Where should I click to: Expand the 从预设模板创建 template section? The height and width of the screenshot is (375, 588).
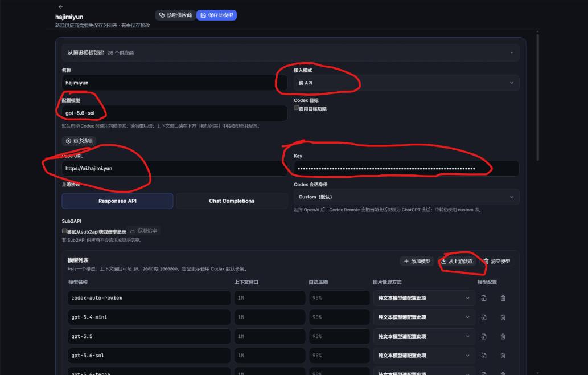(291, 52)
